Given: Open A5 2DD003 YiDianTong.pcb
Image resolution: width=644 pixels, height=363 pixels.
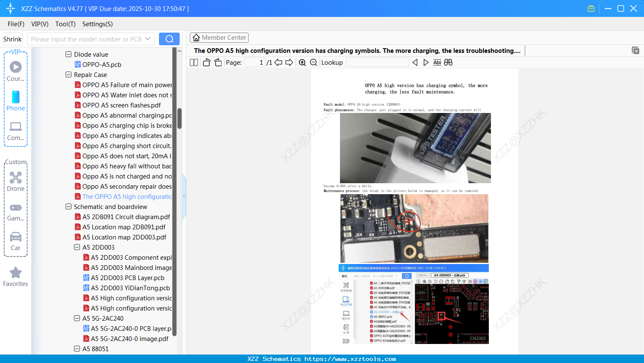Looking at the screenshot, I should pos(130,288).
